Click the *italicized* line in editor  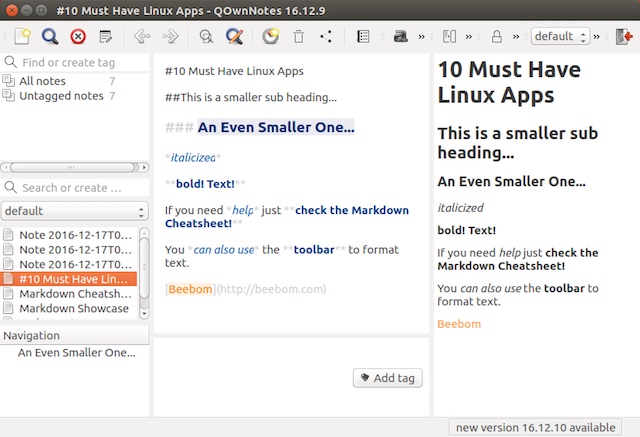pyautogui.click(x=193, y=157)
